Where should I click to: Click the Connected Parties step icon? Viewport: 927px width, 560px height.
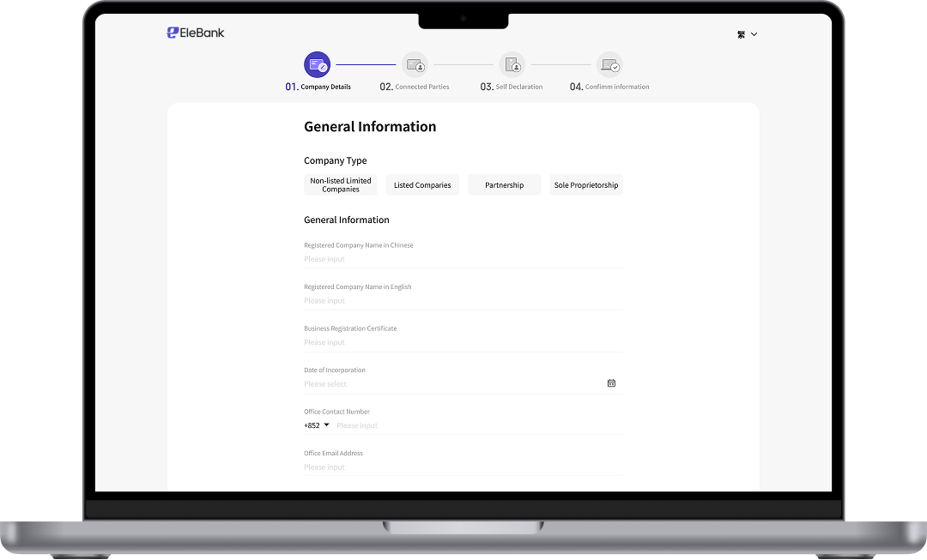(415, 65)
